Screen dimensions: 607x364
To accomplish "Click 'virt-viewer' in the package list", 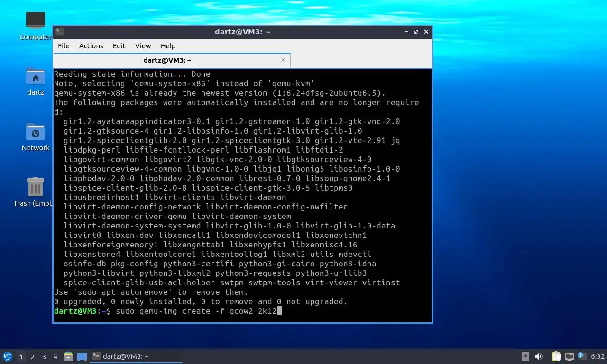I will coord(331,282).
